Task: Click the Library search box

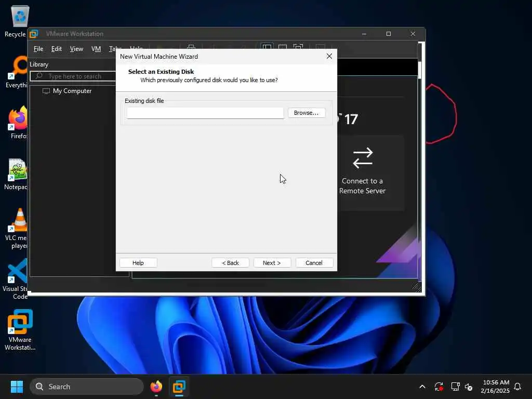Action: [73, 76]
